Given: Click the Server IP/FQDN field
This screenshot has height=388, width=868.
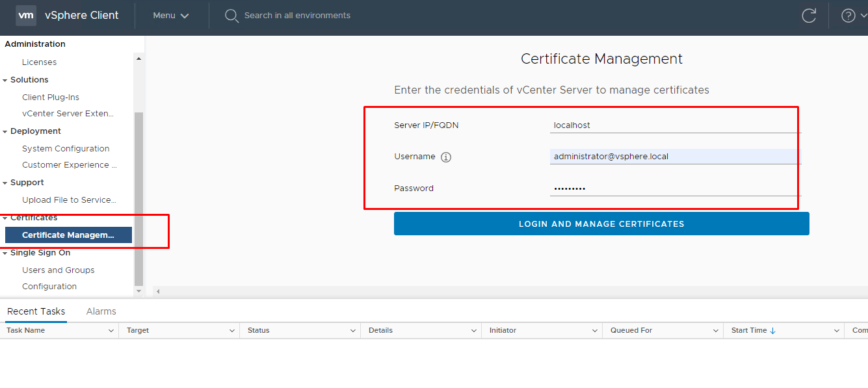Looking at the screenshot, I should (x=676, y=125).
